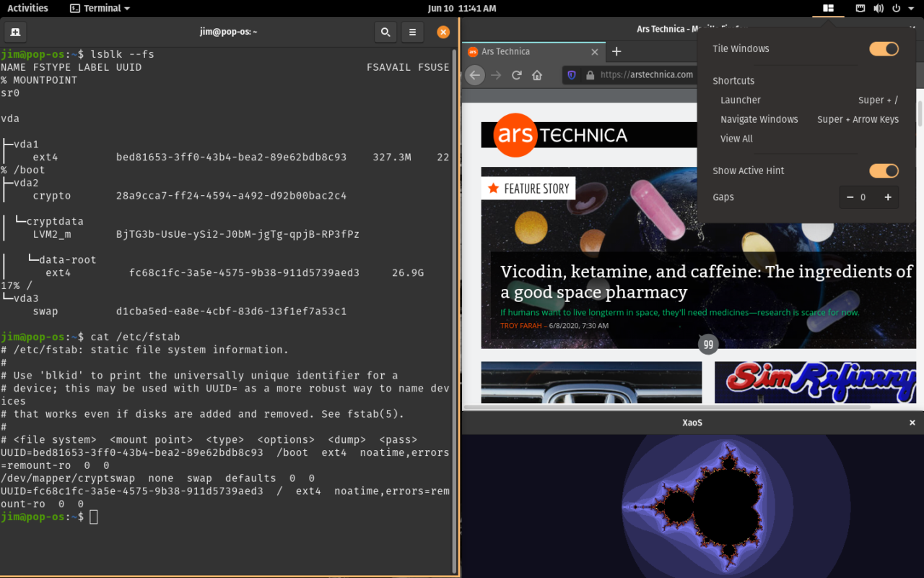The image size is (924, 578).
Task: Click the View All shortcuts link
Action: coord(736,138)
